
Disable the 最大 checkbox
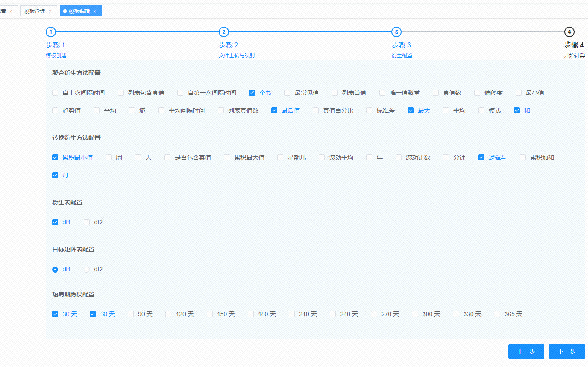[x=411, y=110]
